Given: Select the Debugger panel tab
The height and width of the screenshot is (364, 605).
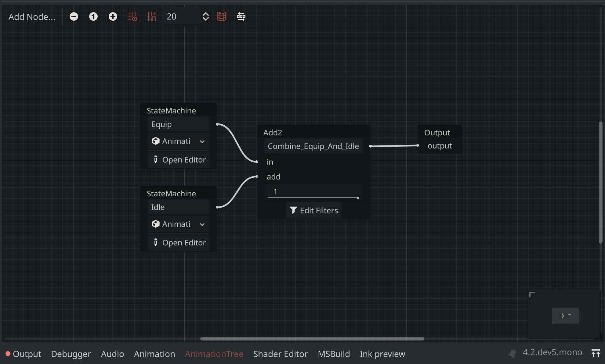Looking at the screenshot, I should 71,354.
